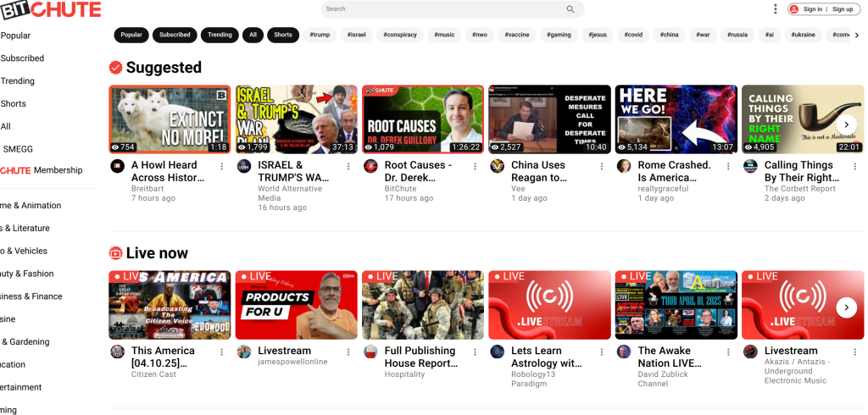Click Vee channel avatar
The width and height of the screenshot is (868, 415).
tap(497, 166)
